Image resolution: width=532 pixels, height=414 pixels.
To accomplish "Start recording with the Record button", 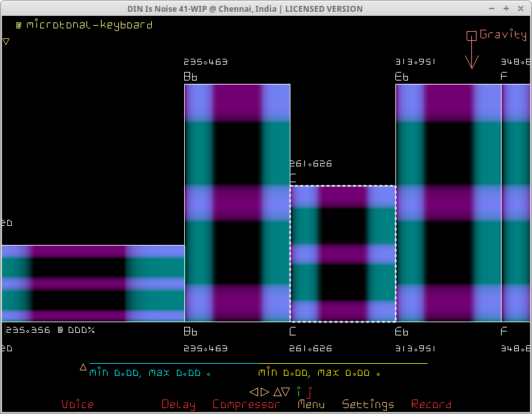I will (x=431, y=404).
